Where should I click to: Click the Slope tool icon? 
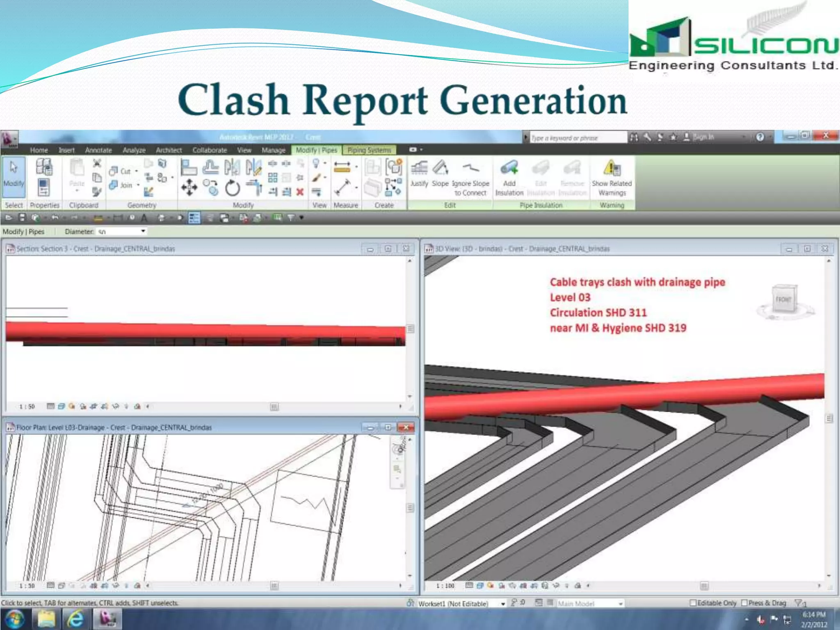coord(440,168)
